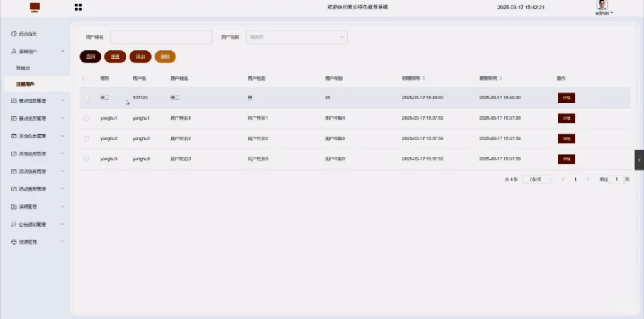Open the 用户性别 select dropdown
The width and height of the screenshot is (644, 319).
pyautogui.click(x=297, y=37)
